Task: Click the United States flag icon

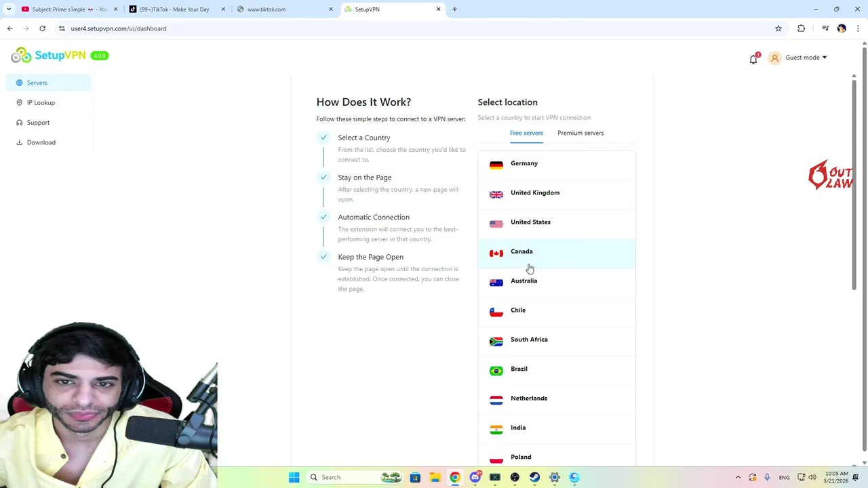Action: [496, 224]
